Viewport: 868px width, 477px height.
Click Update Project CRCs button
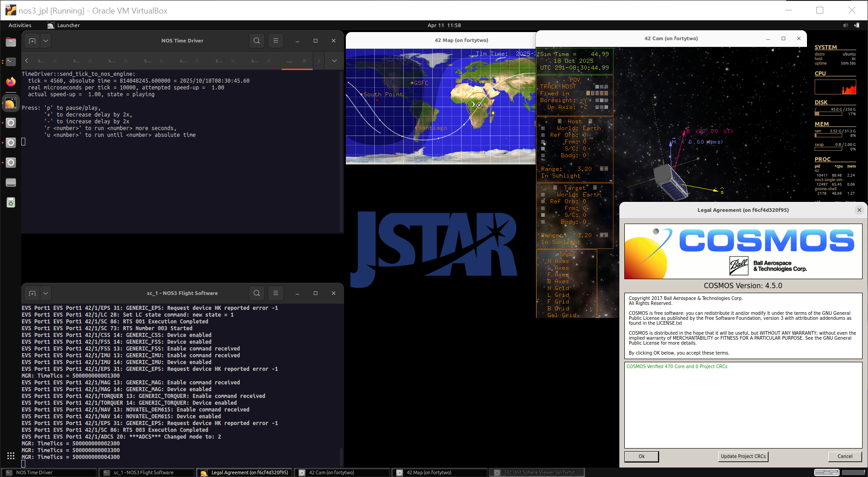[743, 456]
